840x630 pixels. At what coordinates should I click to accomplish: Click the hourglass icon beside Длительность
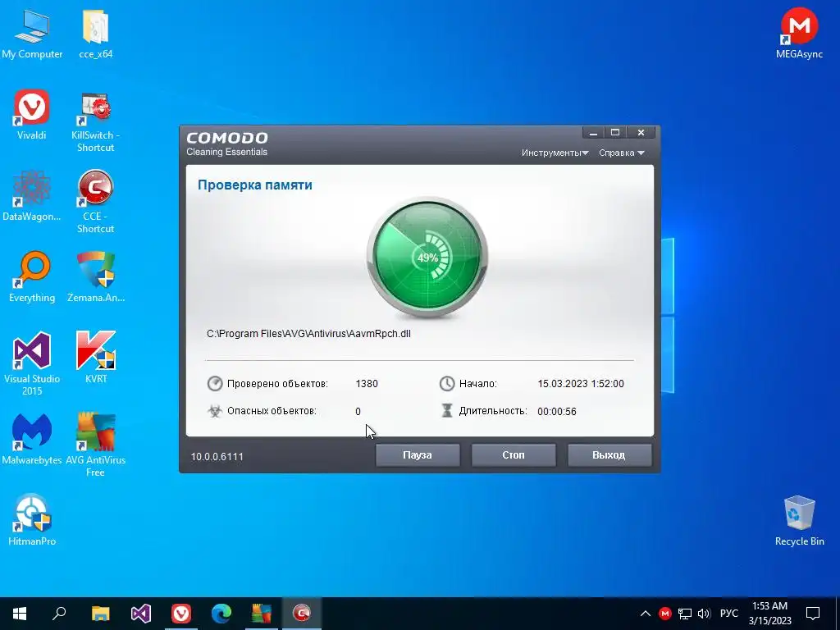click(447, 411)
